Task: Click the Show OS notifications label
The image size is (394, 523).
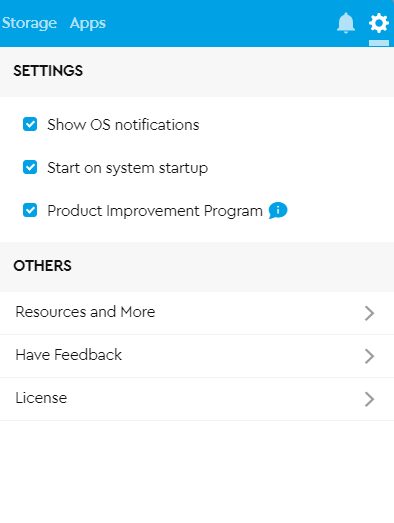Action: (123, 125)
